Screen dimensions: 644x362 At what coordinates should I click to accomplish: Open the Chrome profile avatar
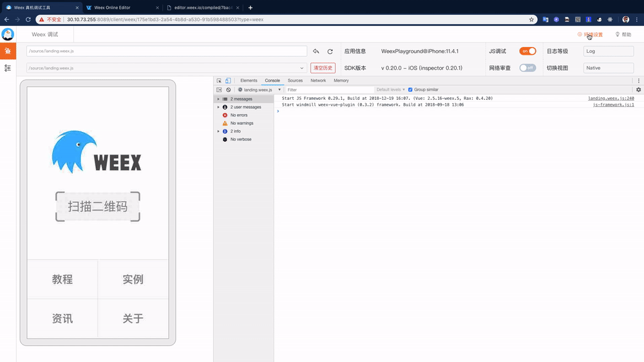tap(625, 19)
